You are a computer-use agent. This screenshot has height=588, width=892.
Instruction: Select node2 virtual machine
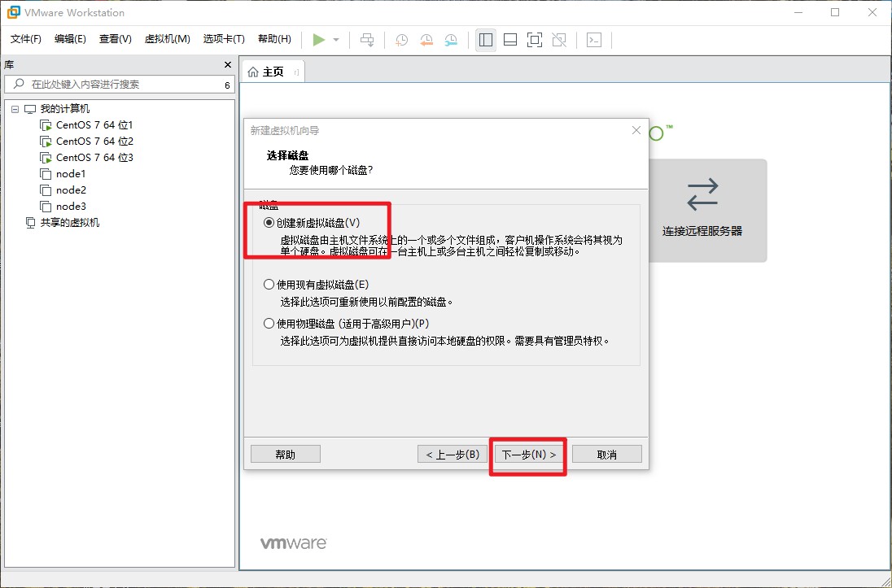click(63, 190)
